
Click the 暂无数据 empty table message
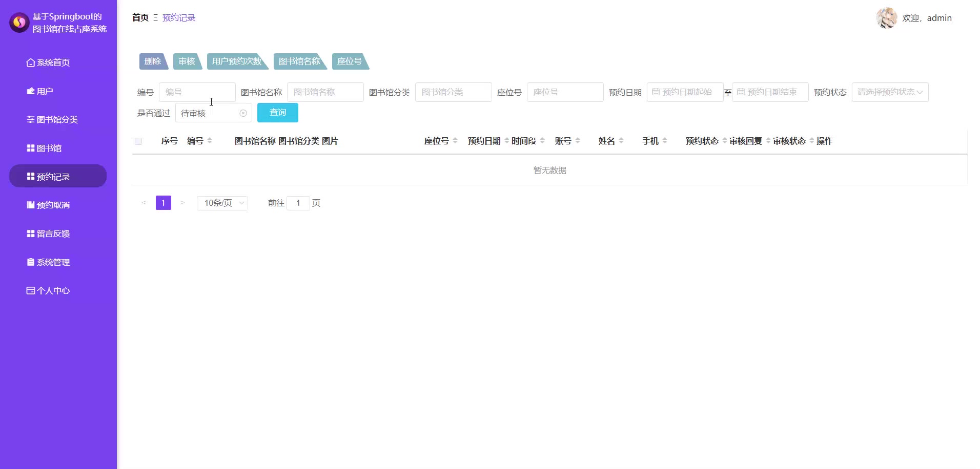(x=550, y=170)
